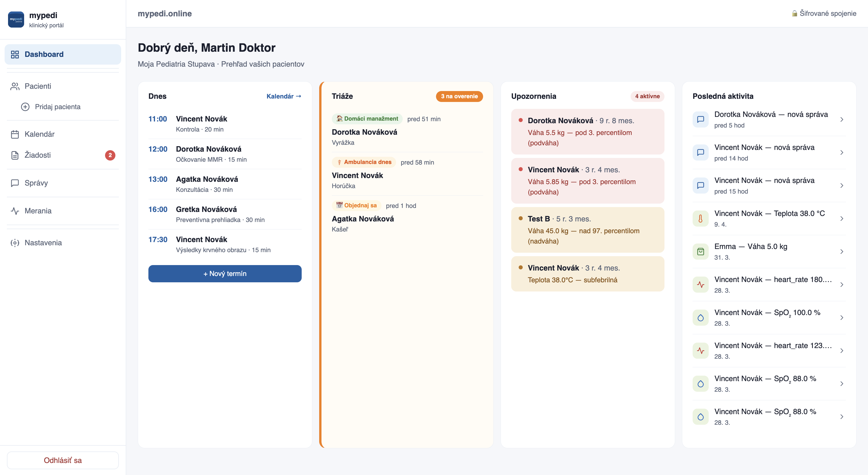Go to Správy section
Image resolution: width=868 pixels, height=475 pixels.
point(36,183)
